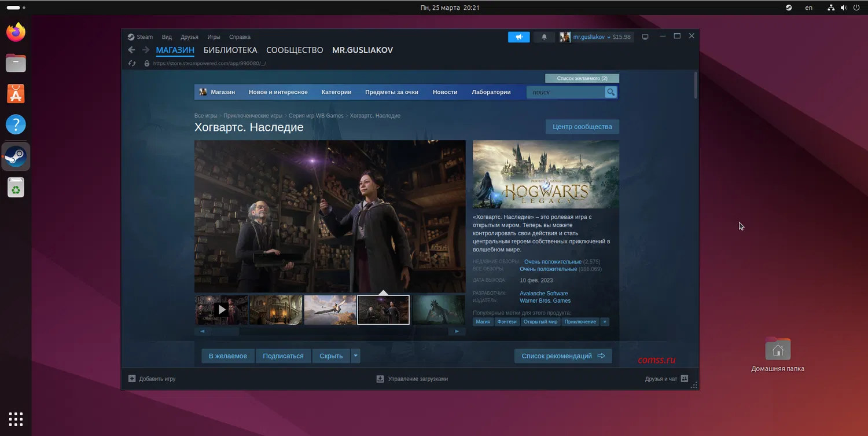
Task: Show the applications grid
Action: (x=16, y=419)
